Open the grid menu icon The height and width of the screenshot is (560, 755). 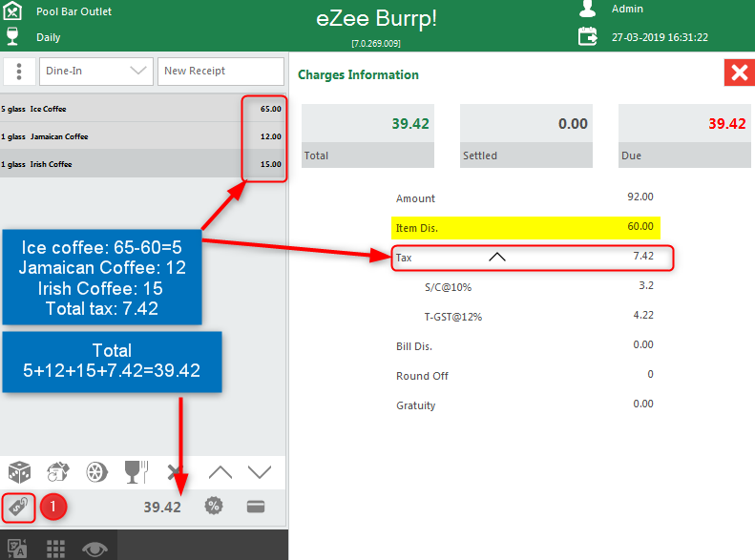tap(56, 549)
